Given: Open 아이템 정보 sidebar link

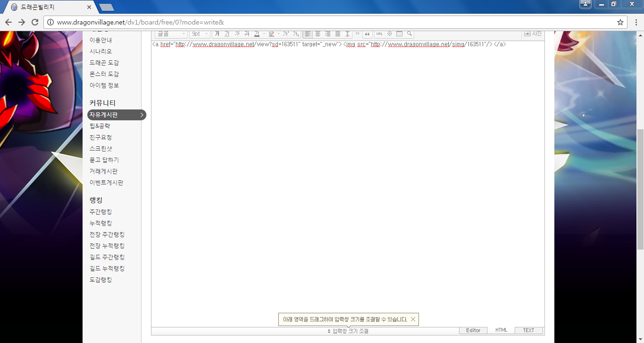Looking at the screenshot, I should click(104, 85).
